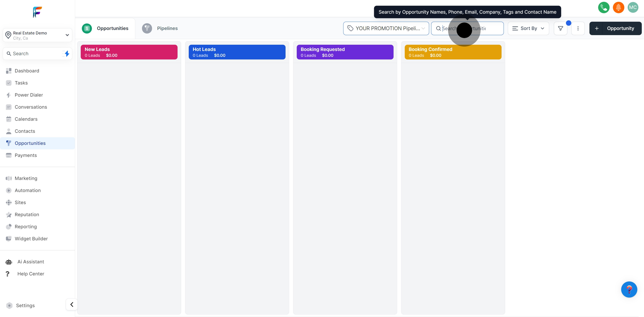This screenshot has width=644, height=317.
Task: Collapse the sidebar with the arrow button
Action: pyautogui.click(x=72, y=304)
